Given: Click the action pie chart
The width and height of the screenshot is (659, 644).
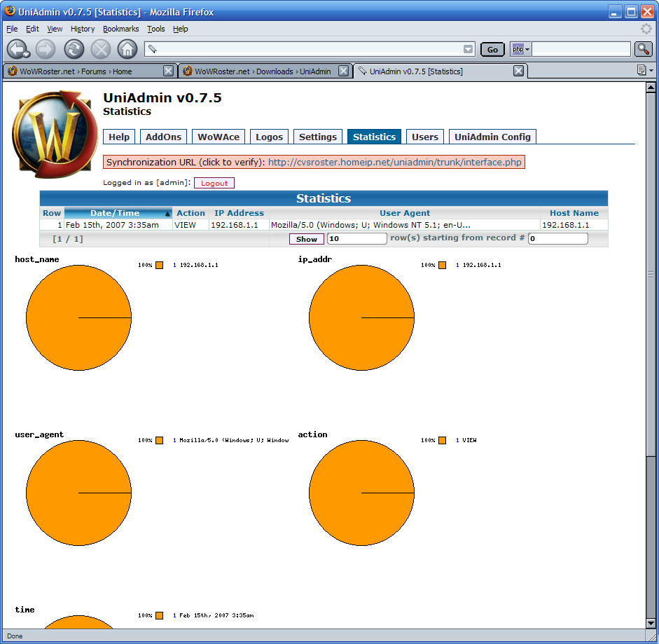Looking at the screenshot, I should click(361, 493).
